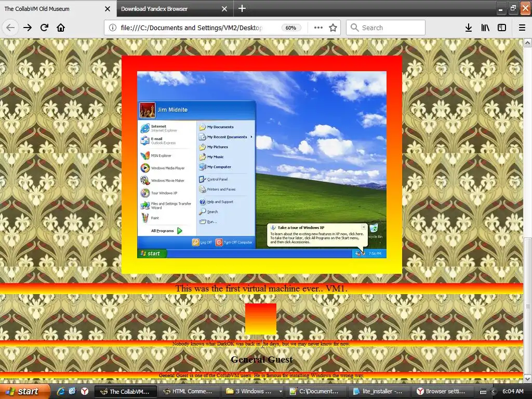Switch to Browser setti... taskbar button
This screenshot has width=532, height=399.
(x=442, y=392)
